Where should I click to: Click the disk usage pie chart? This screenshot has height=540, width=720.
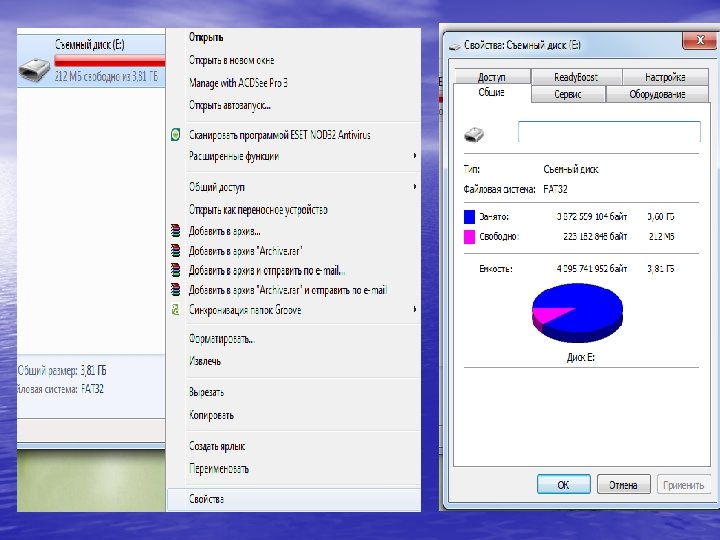pyautogui.click(x=577, y=313)
